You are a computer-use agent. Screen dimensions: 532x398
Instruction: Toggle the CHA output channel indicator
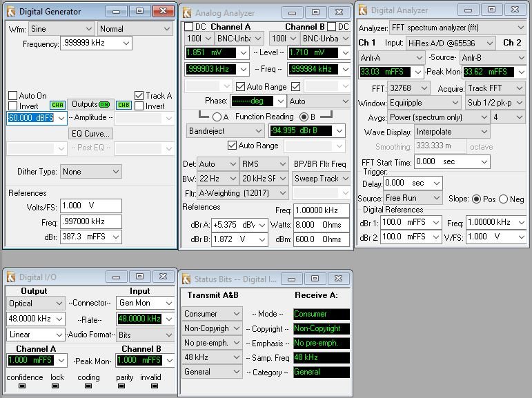(58, 105)
